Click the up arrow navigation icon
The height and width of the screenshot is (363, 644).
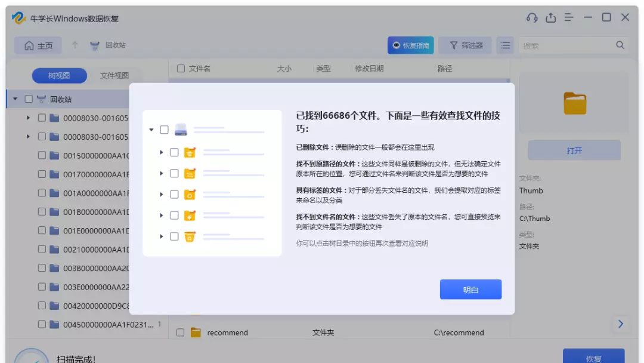click(75, 45)
